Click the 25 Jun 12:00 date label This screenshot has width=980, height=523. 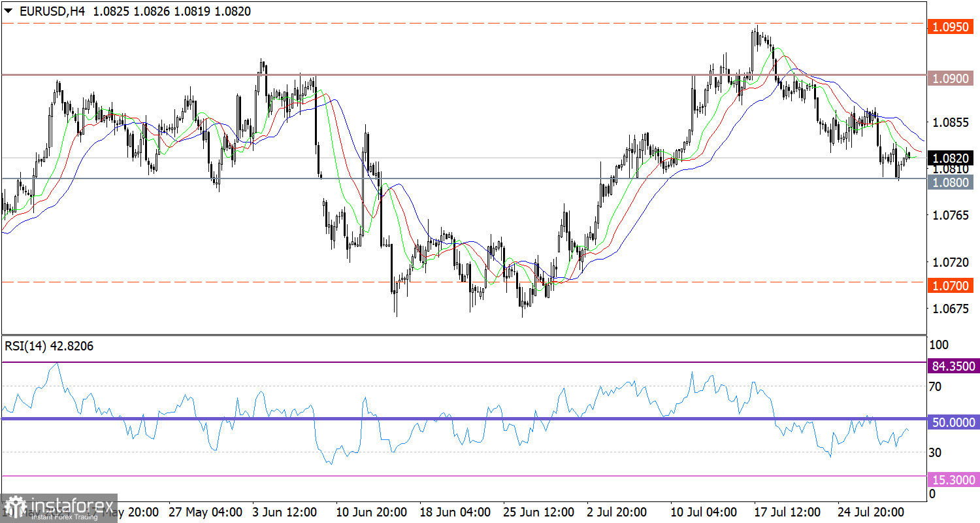click(539, 512)
